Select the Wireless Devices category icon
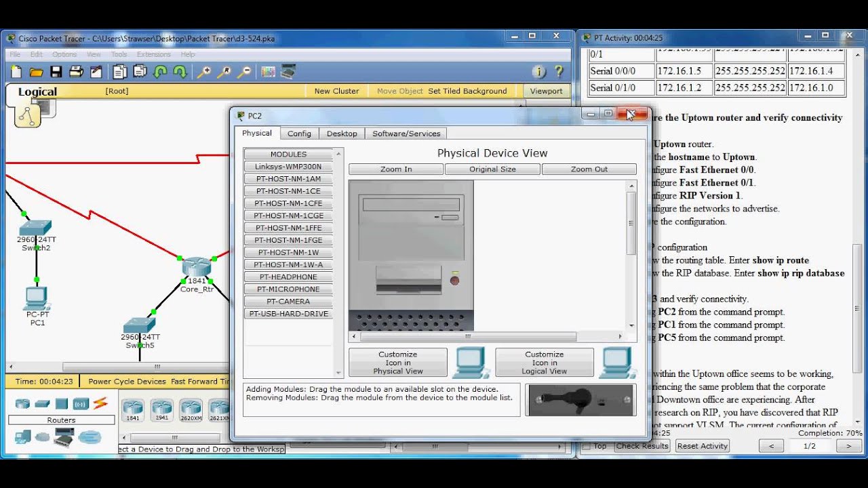The height and width of the screenshot is (488, 868). [81, 404]
